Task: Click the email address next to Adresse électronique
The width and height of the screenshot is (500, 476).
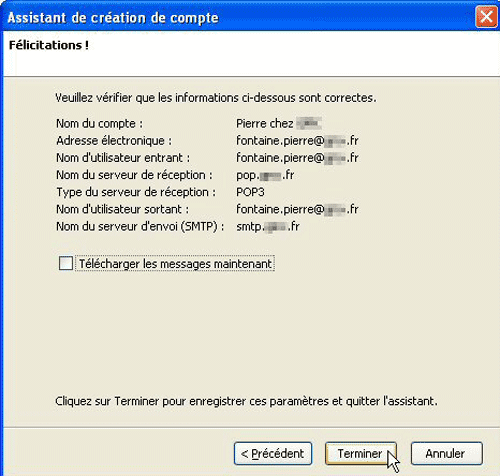Action: 297,141
